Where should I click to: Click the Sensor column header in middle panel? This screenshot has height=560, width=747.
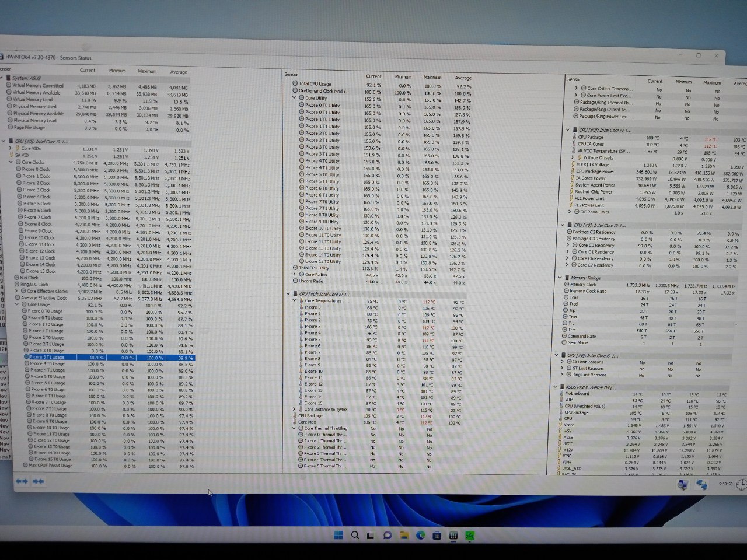click(x=291, y=74)
